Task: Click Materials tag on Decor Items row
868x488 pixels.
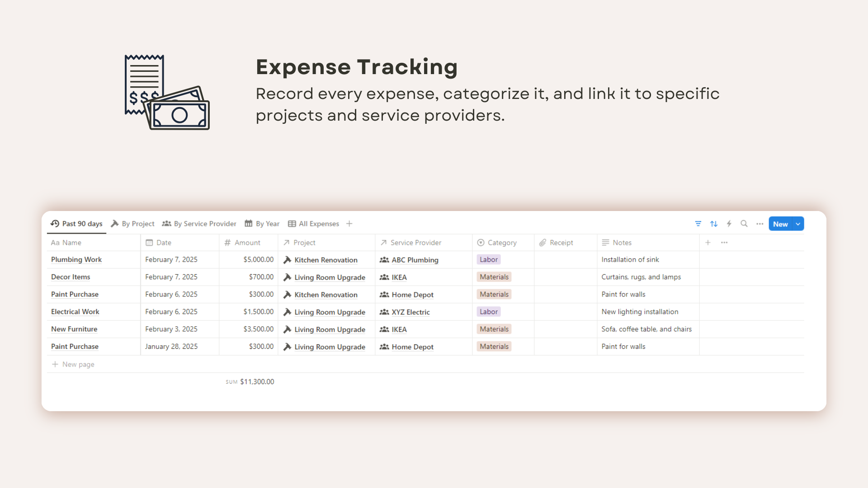Action: pyautogui.click(x=494, y=277)
